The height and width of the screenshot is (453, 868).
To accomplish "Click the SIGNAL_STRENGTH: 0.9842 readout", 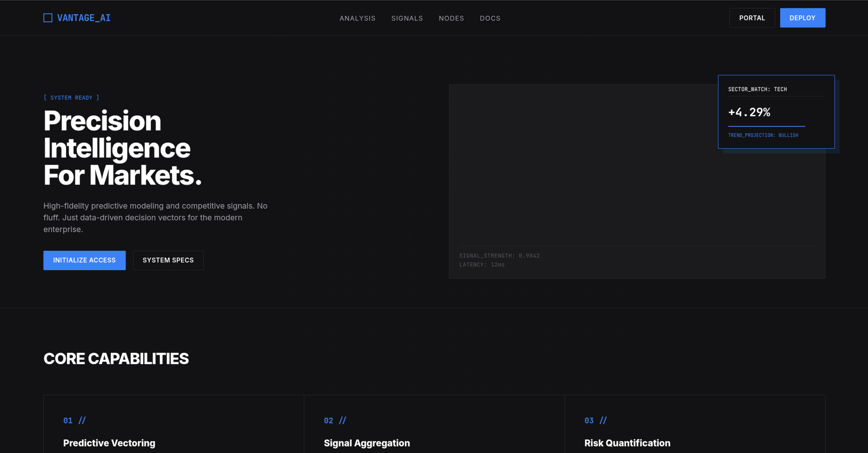I will coord(499,256).
